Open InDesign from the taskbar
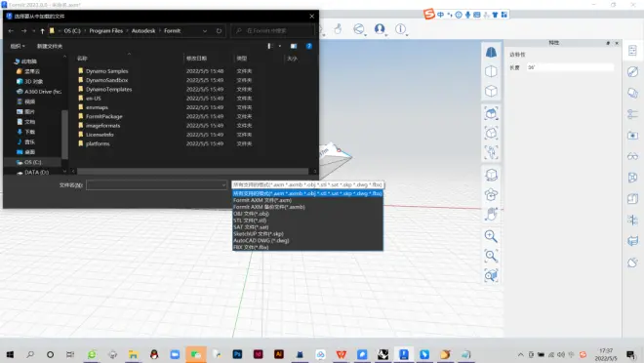The image size is (644, 363). point(259,354)
